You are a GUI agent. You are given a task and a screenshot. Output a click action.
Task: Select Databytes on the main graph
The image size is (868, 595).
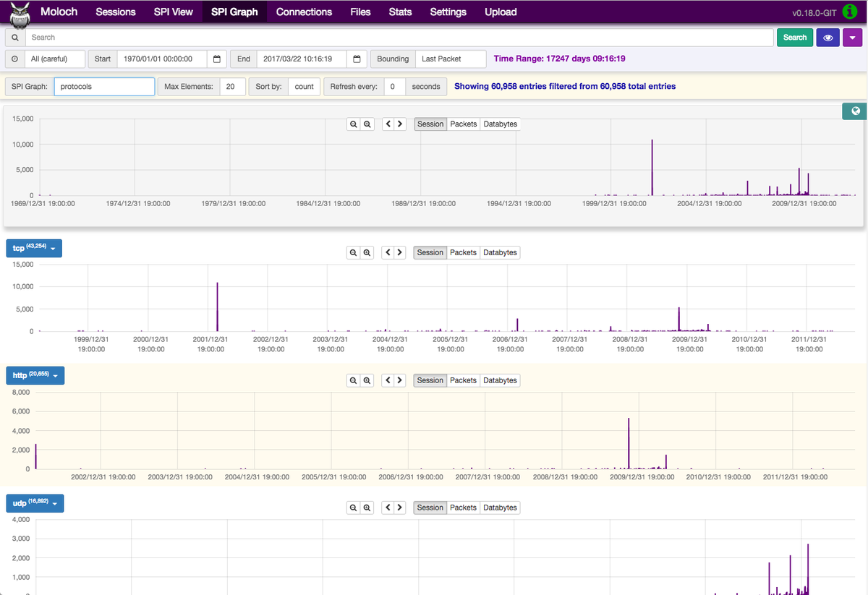tap(501, 124)
